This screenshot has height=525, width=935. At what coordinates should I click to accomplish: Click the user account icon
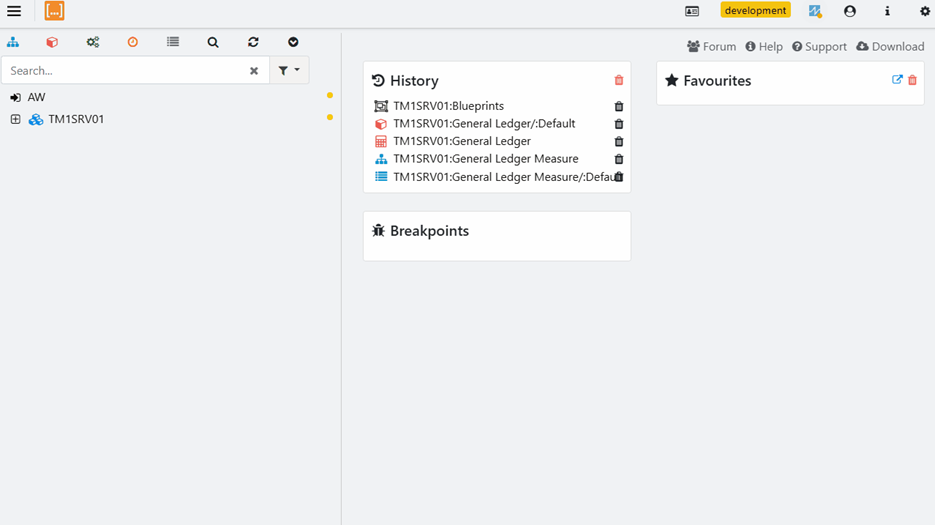click(x=850, y=11)
